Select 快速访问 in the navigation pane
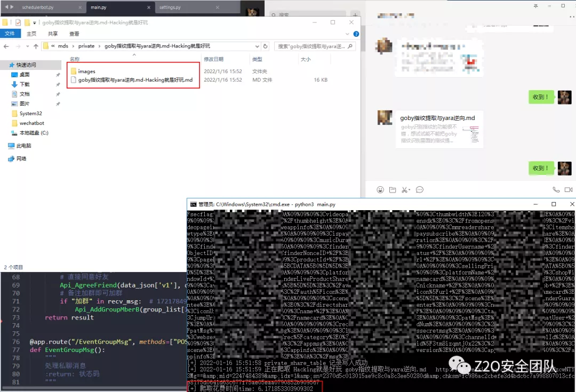 click(26, 65)
